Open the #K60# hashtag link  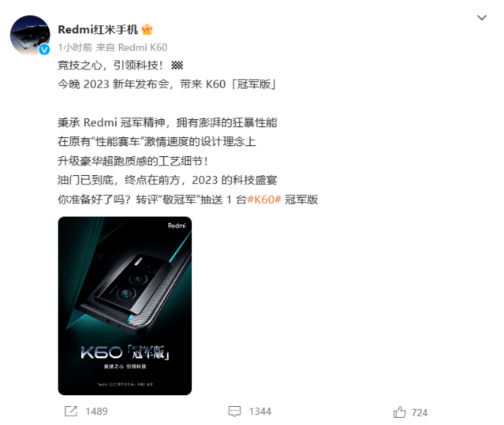click(264, 199)
